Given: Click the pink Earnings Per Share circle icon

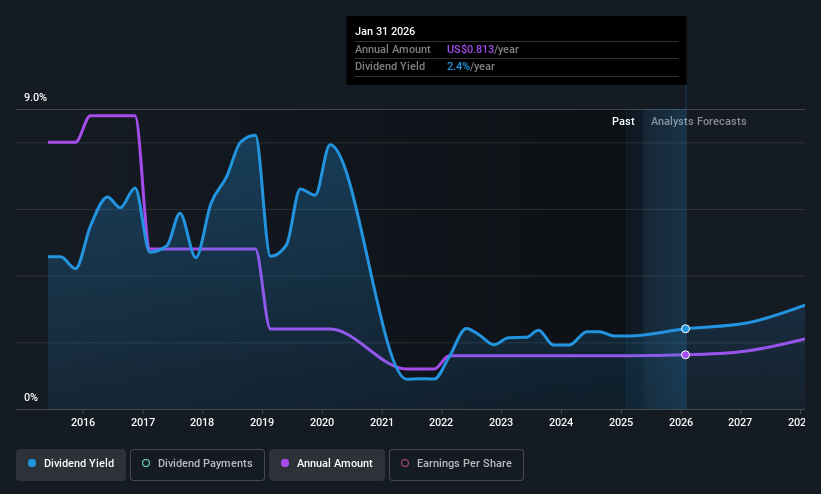Looking at the screenshot, I should pos(405,464).
